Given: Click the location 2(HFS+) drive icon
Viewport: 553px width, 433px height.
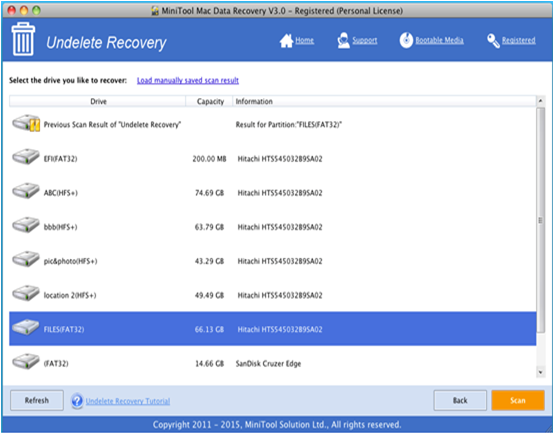Looking at the screenshot, I should coord(26,294).
